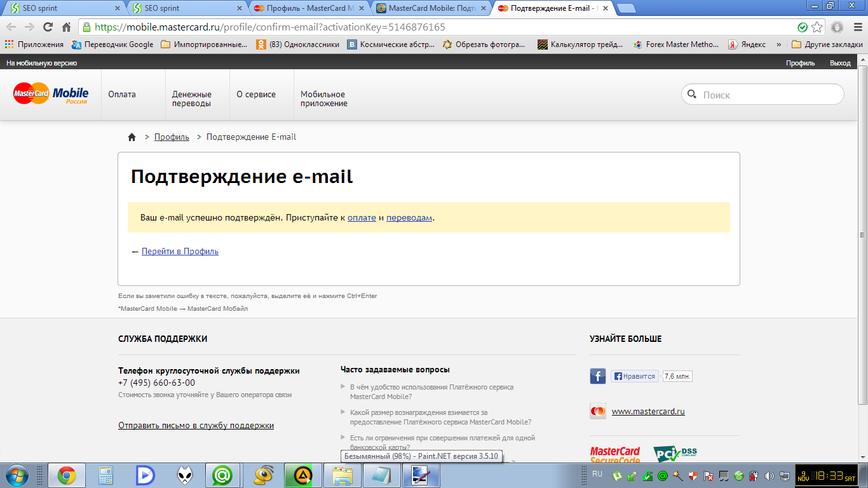Screen dimensions: 868x488
Task: Click Профиль link in top bar
Action: (x=800, y=63)
